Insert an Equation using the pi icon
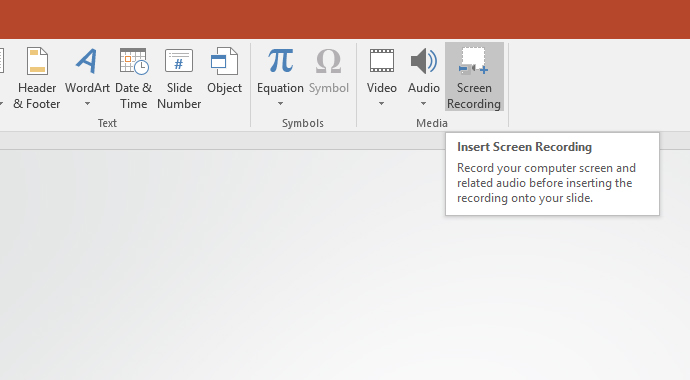The width and height of the screenshot is (690, 380). pos(280,61)
